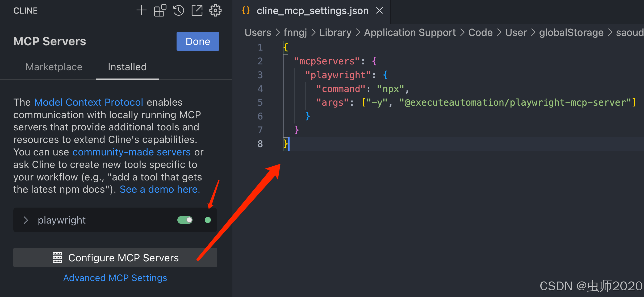Open Advanced MCP Settings link
Screen dimensions: 644x297
coord(115,278)
